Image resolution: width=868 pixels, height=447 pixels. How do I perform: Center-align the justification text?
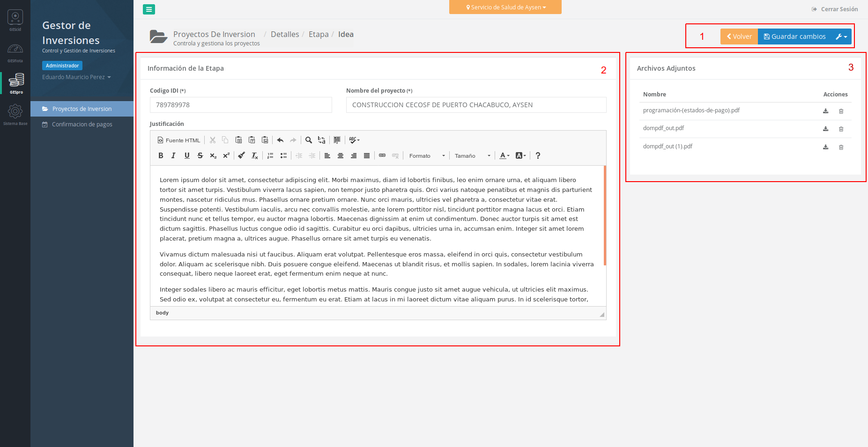341,156
